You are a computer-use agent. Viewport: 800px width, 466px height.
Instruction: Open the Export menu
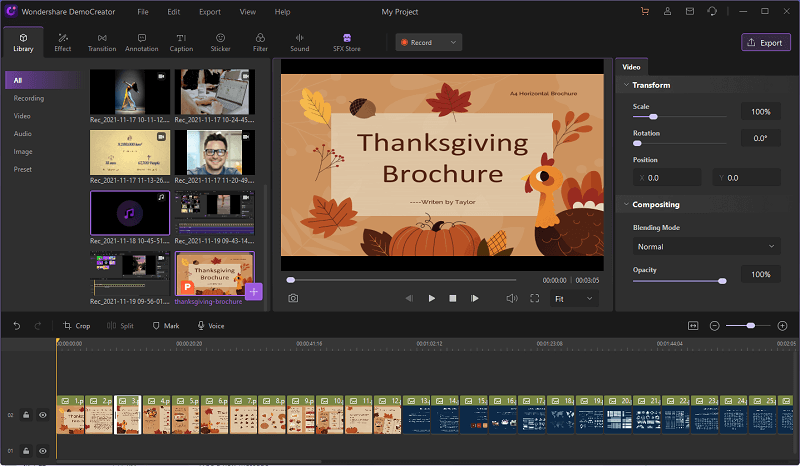[209, 12]
